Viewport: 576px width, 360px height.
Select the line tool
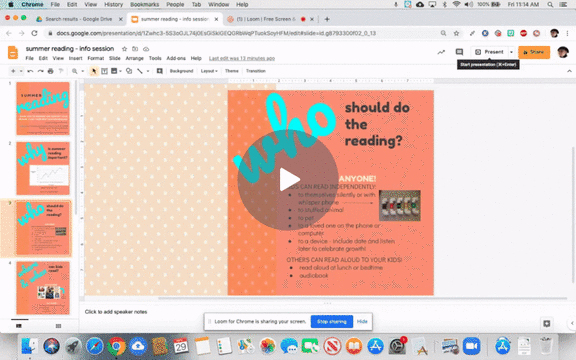coord(140,71)
